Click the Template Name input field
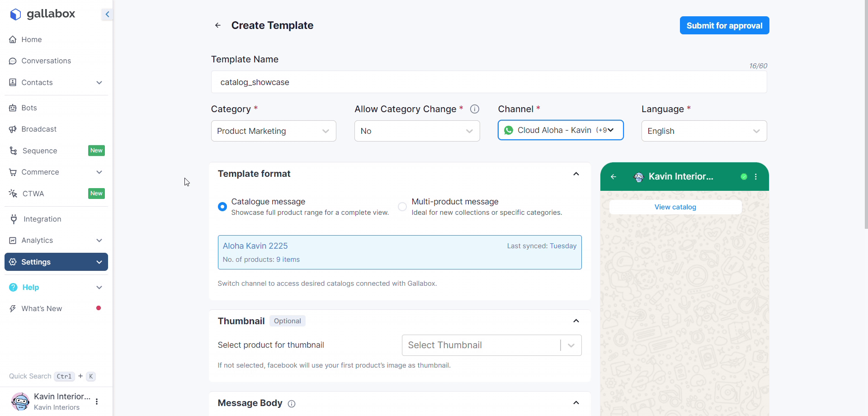This screenshot has height=416, width=868. coord(489,82)
